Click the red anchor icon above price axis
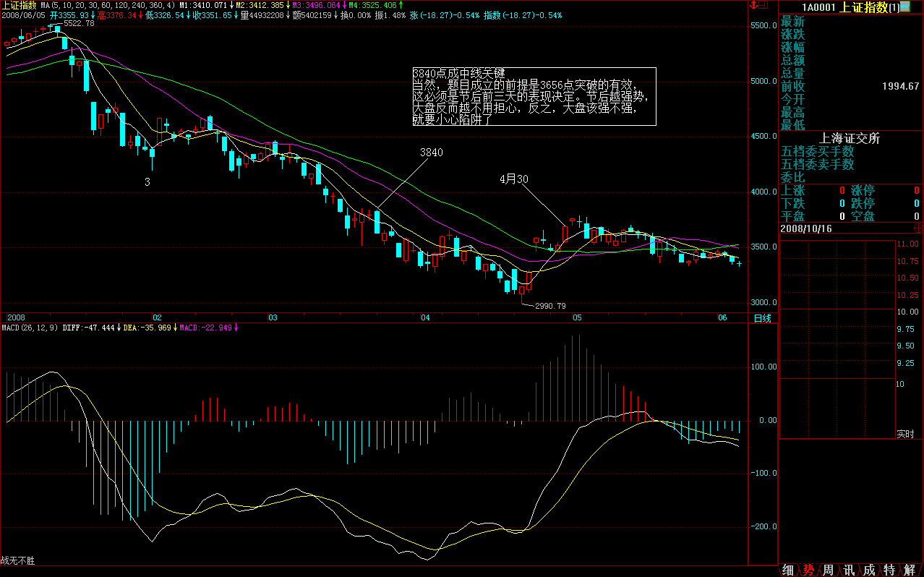The image size is (924, 577). 754,6
